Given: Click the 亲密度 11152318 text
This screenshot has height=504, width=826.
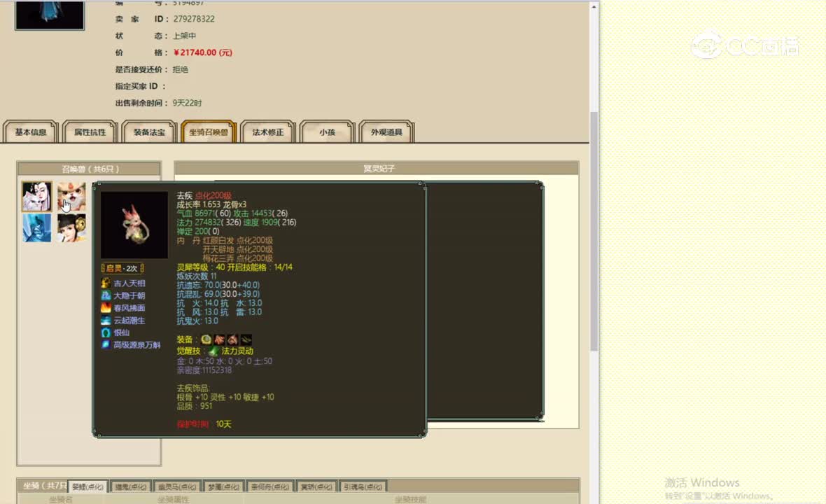Looking at the screenshot, I should pyautogui.click(x=204, y=370).
